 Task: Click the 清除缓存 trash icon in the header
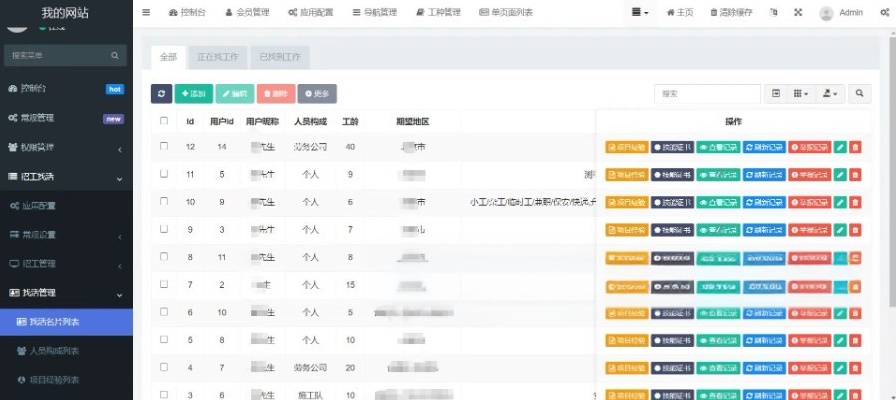[x=714, y=13]
